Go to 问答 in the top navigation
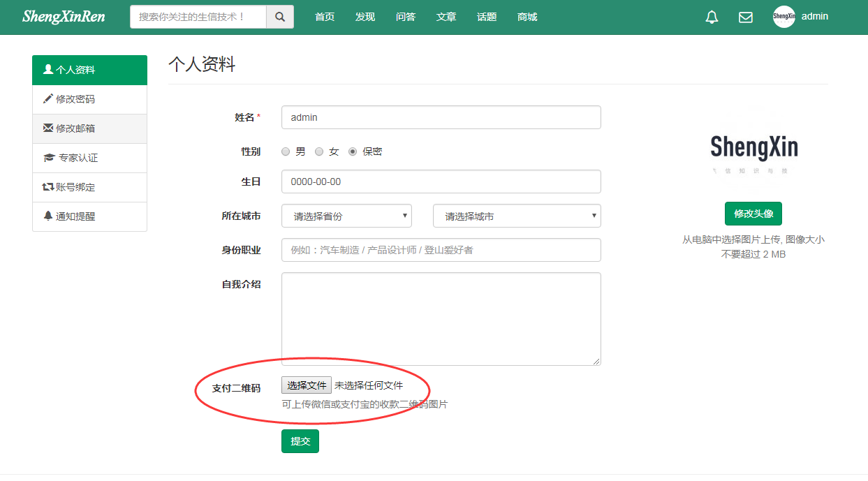This screenshot has height=481, width=868. point(406,17)
